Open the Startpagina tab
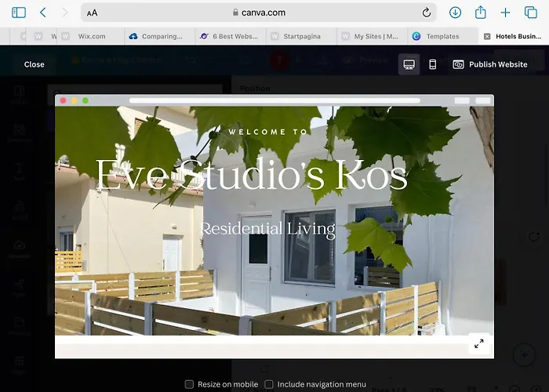This screenshot has width=549, height=392. [301, 36]
